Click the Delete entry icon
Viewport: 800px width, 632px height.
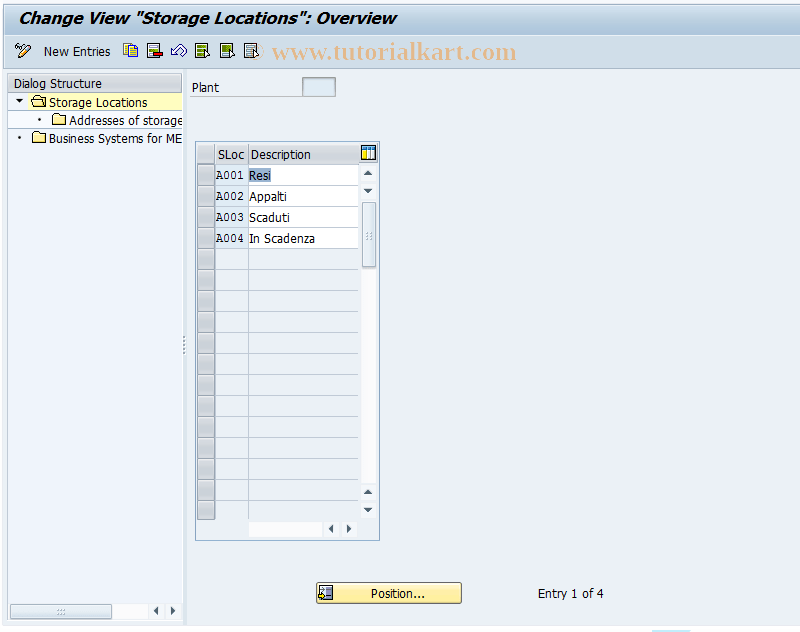(154, 51)
